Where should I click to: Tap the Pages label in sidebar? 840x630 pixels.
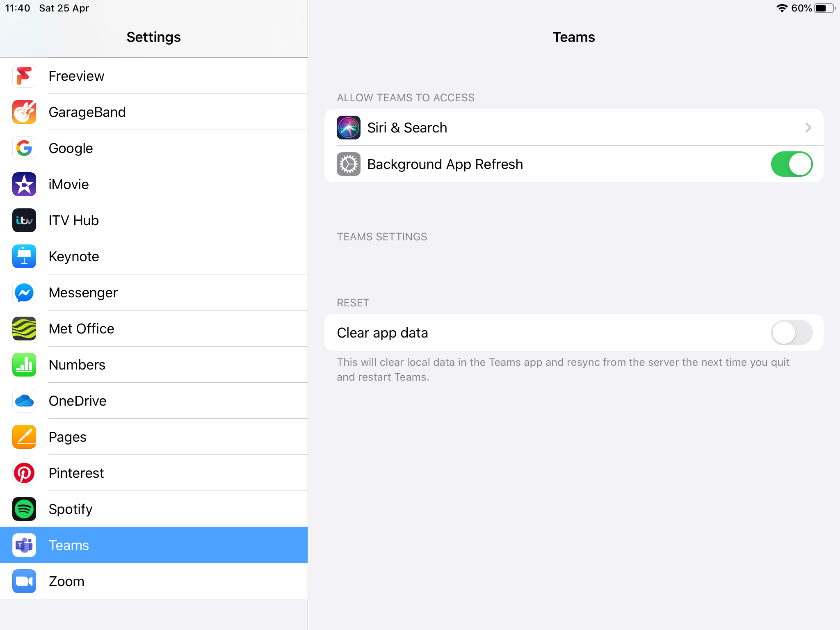point(68,437)
